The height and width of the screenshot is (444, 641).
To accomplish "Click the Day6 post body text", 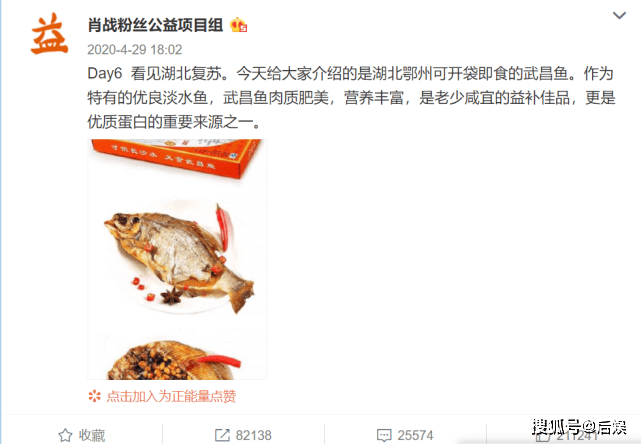I will pos(351,98).
